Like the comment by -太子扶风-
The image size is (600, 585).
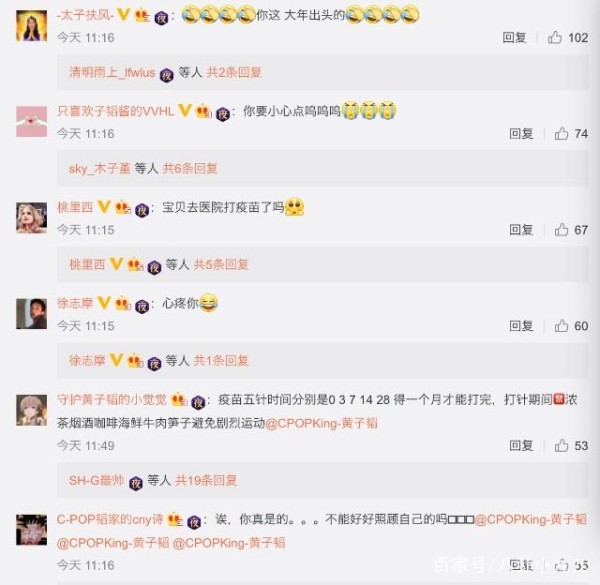[554, 37]
